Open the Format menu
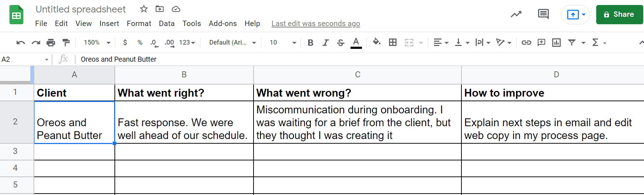This screenshot has width=644, height=195. tap(139, 24)
